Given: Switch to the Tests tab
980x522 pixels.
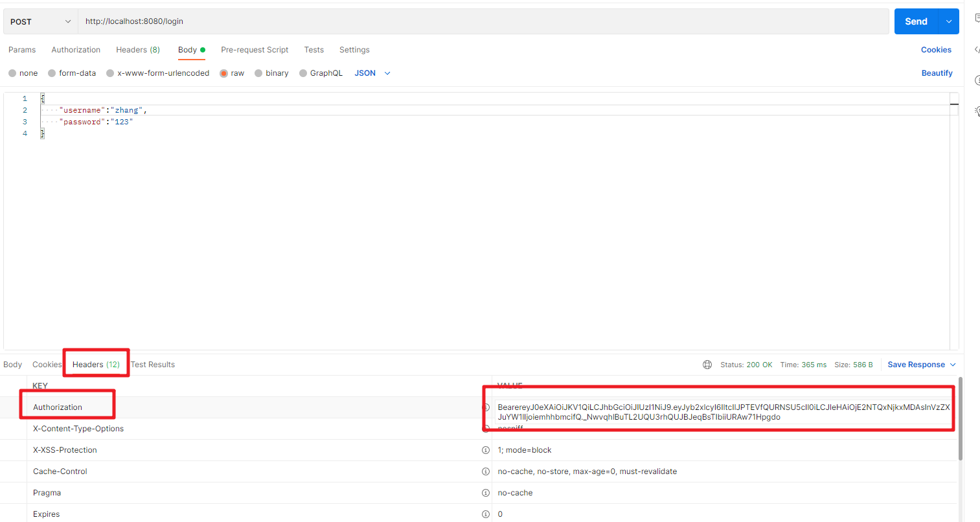Looking at the screenshot, I should [x=314, y=50].
